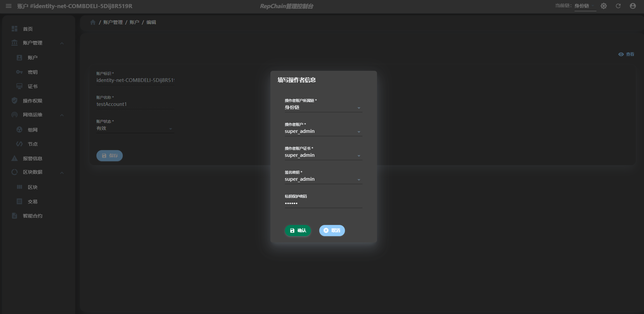Click the 区块 columns icon
The height and width of the screenshot is (314, 644).
pyautogui.click(x=20, y=187)
